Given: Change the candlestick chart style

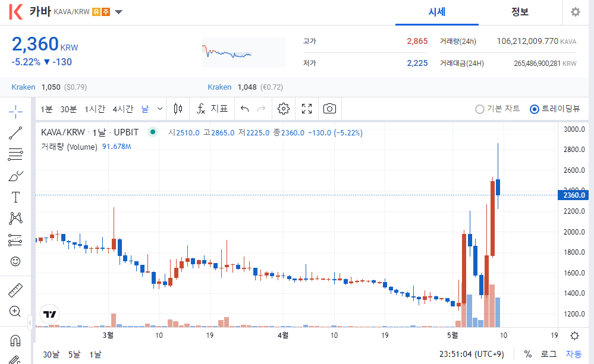Looking at the screenshot, I should tap(178, 109).
